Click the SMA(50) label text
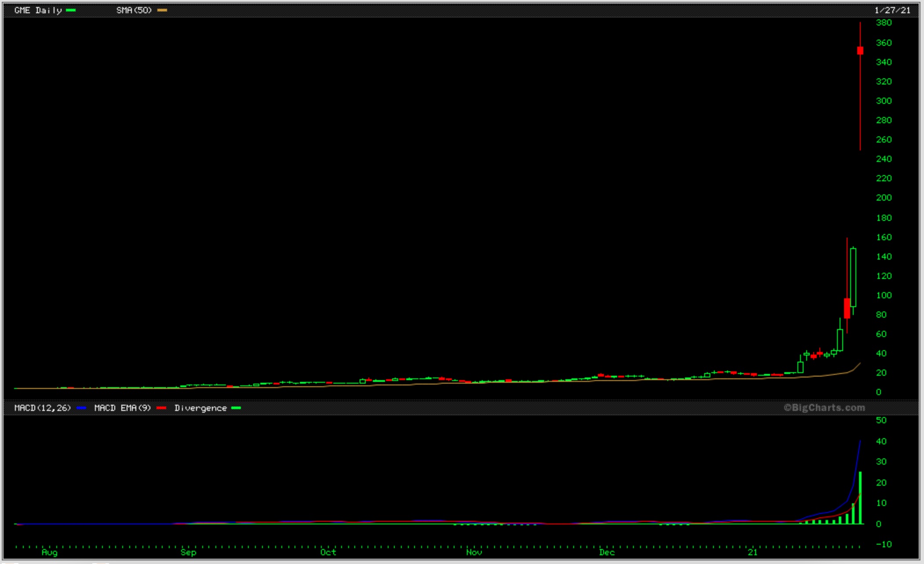This screenshot has height=564, width=924. click(134, 10)
